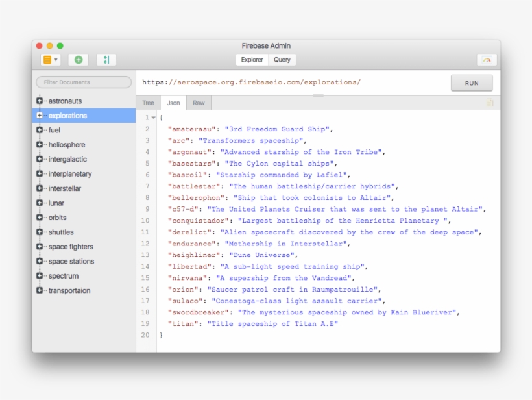The width and height of the screenshot is (532, 400).
Task: Open the database list dropdown icon
Action: point(51,60)
